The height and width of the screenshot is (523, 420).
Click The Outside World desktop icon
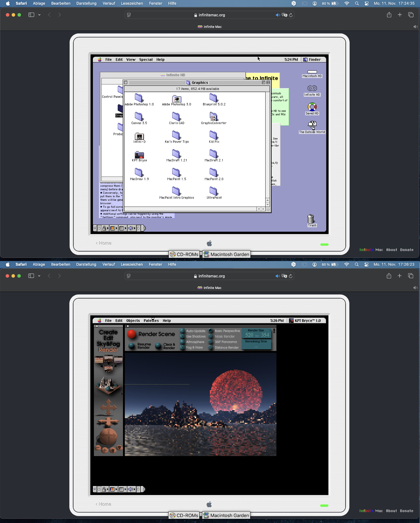312,125
